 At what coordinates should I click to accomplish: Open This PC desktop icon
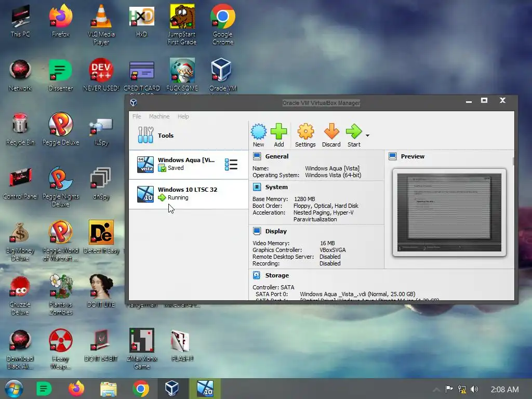[20, 21]
